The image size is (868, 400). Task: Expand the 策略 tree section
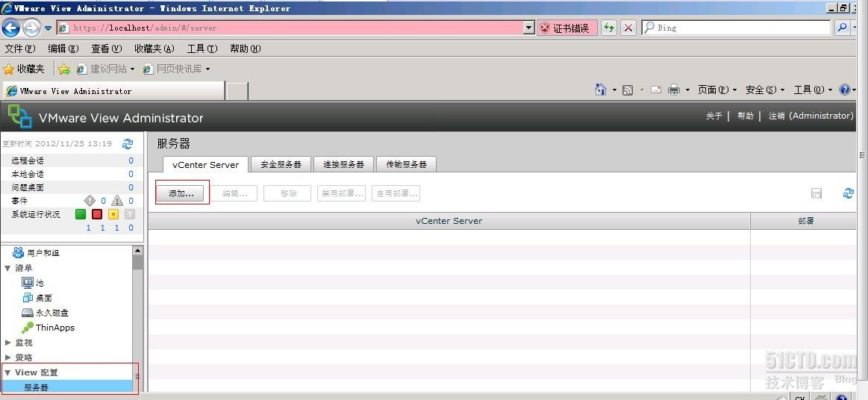click(7, 357)
